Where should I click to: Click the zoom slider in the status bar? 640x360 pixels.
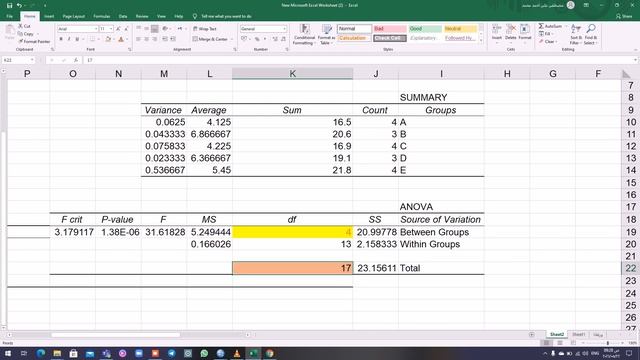[607, 343]
